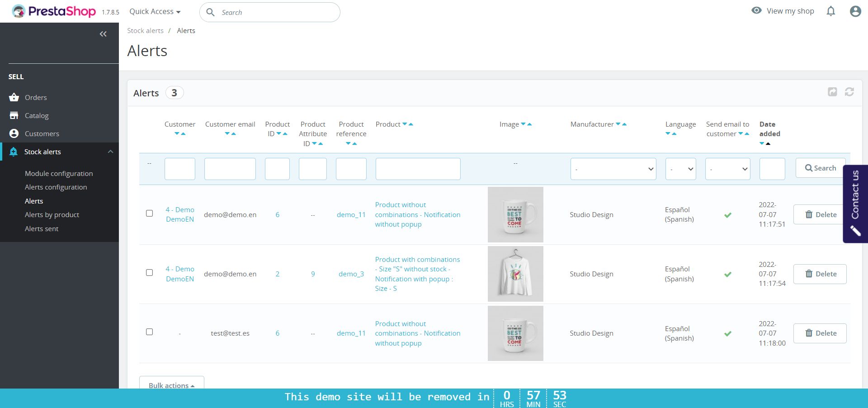The width and height of the screenshot is (868, 408).
Task: Open Send email to customer filter dropdown
Action: [x=727, y=169]
